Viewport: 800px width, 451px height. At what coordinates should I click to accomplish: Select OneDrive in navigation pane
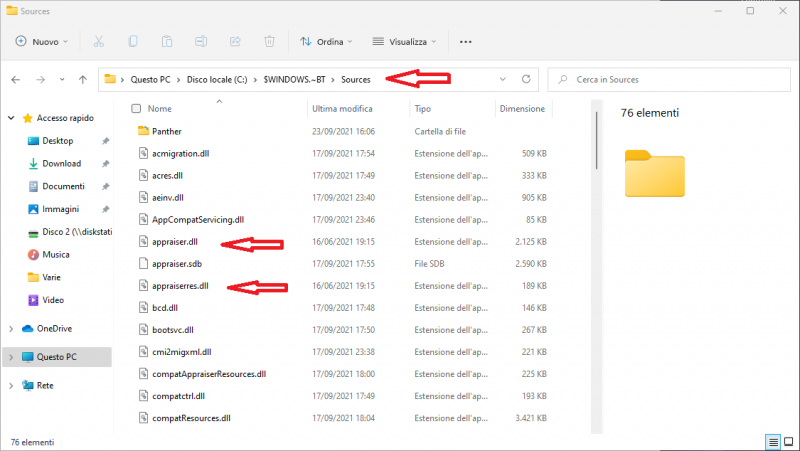[x=54, y=329]
